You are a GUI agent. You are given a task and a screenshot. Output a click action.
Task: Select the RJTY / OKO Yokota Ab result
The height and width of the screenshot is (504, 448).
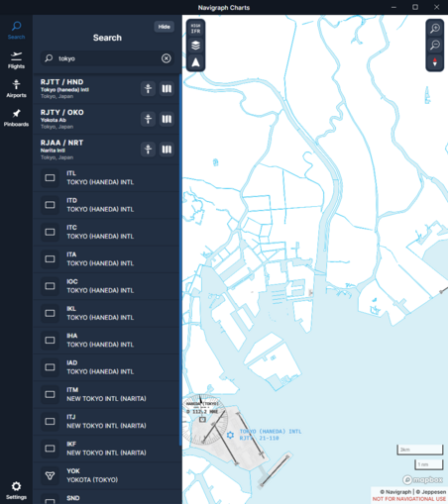click(106, 119)
